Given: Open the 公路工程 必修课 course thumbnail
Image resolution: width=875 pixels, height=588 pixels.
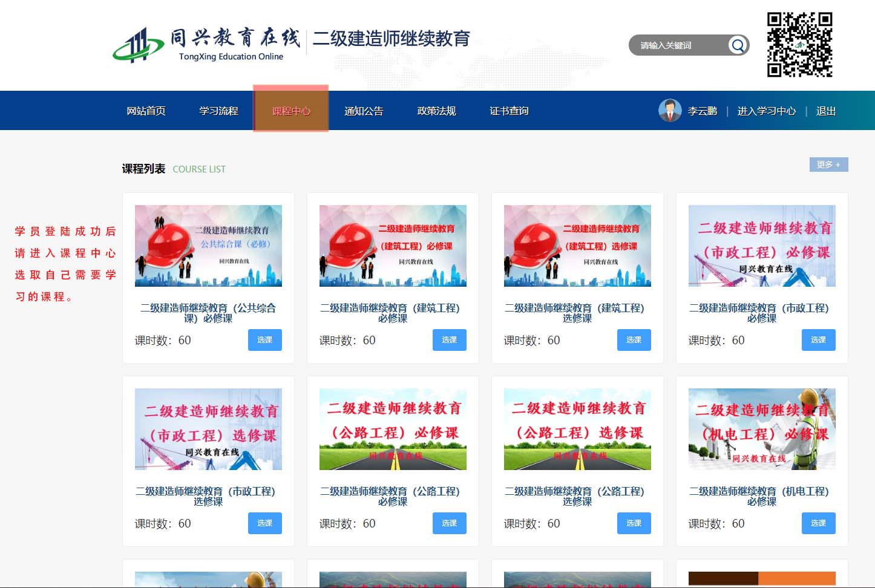Looking at the screenshot, I should tap(393, 429).
